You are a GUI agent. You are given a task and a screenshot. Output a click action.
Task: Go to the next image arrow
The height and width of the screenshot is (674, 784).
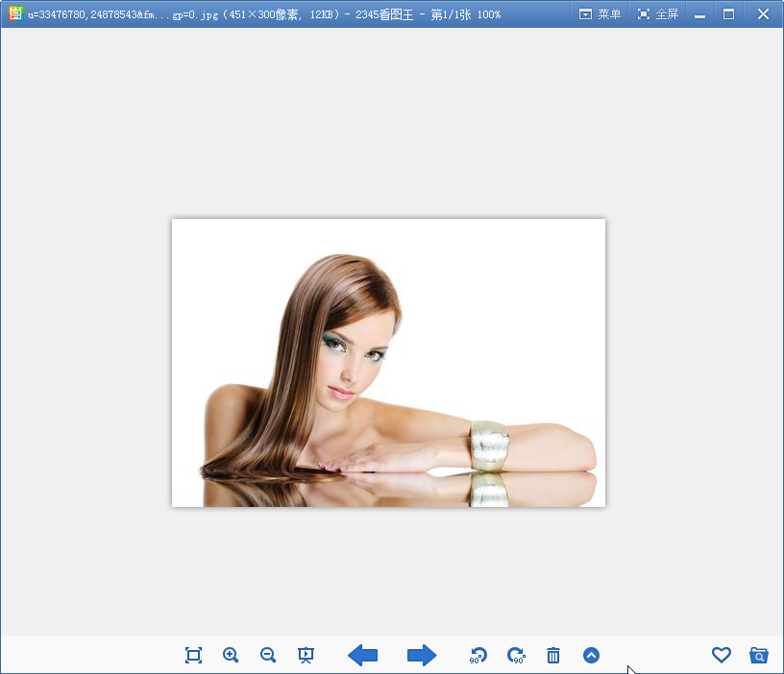[422, 655]
